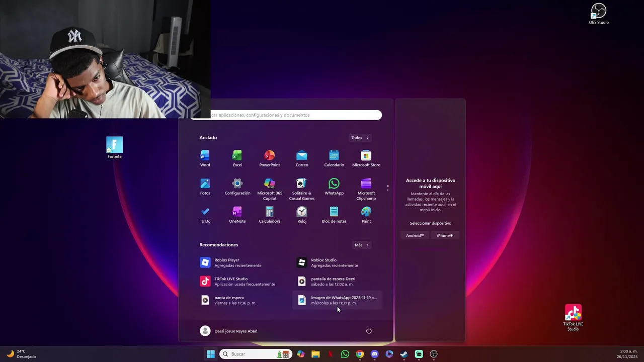Viewport: 644px width, 362px height.
Task: Launch Excel from pinned apps
Action: tap(237, 158)
